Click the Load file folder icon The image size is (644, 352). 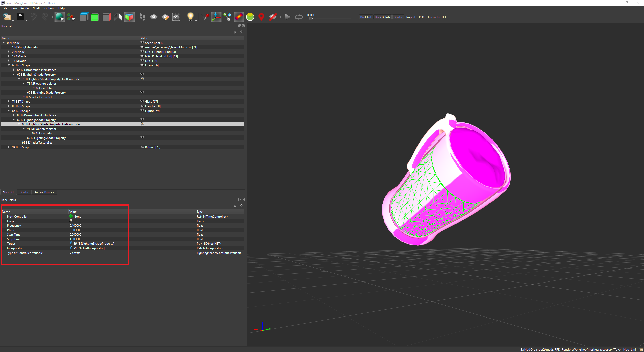click(x=7, y=17)
